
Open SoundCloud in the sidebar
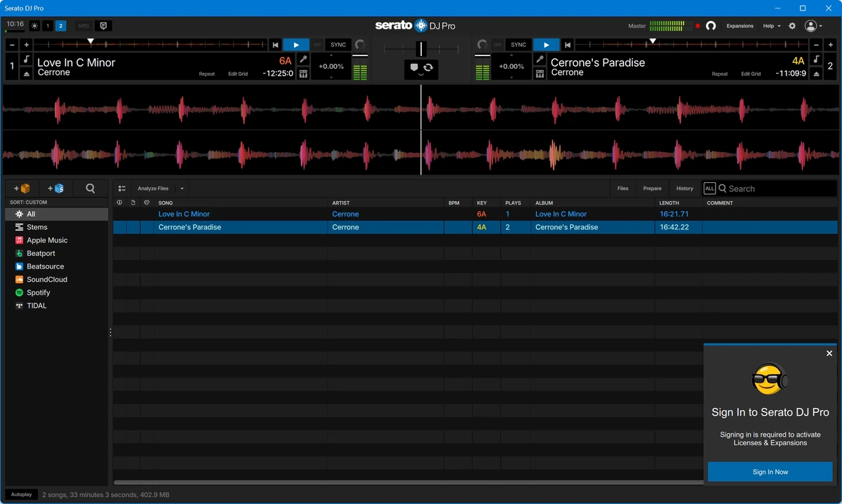tap(57, 280)
